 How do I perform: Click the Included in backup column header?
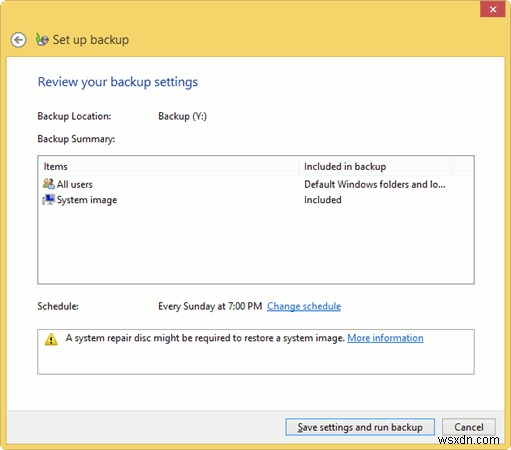[x=374, y=166]
